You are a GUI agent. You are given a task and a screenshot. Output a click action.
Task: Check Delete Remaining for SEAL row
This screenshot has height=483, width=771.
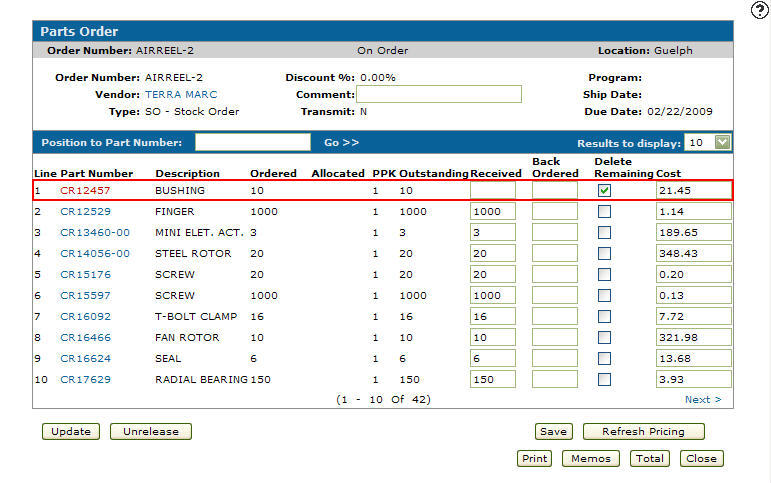click(x=604, y=359)
